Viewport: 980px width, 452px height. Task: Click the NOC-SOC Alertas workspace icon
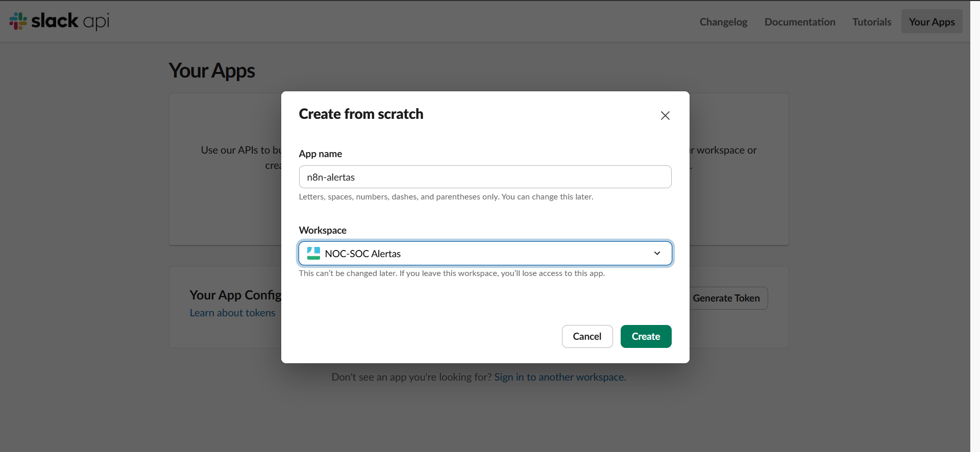tap(313, 254)
